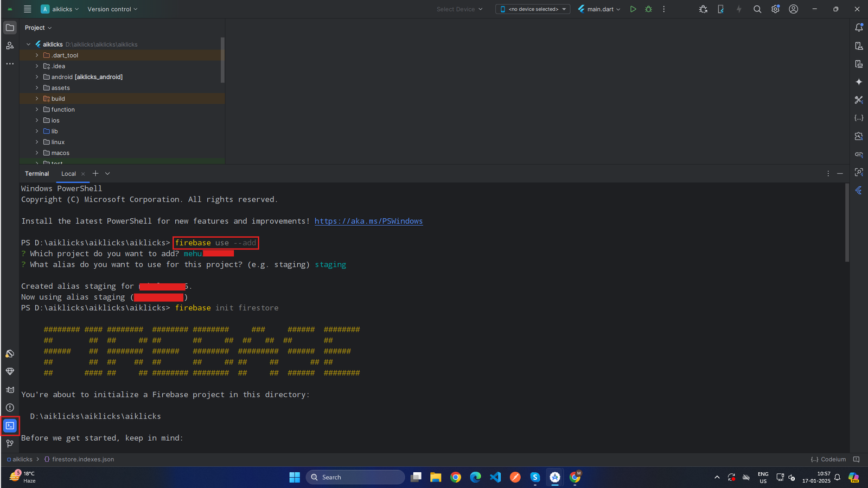The image size is (868, 488).
Task: Open the Terminal tool window icon
Action: (x=10, y=426)
